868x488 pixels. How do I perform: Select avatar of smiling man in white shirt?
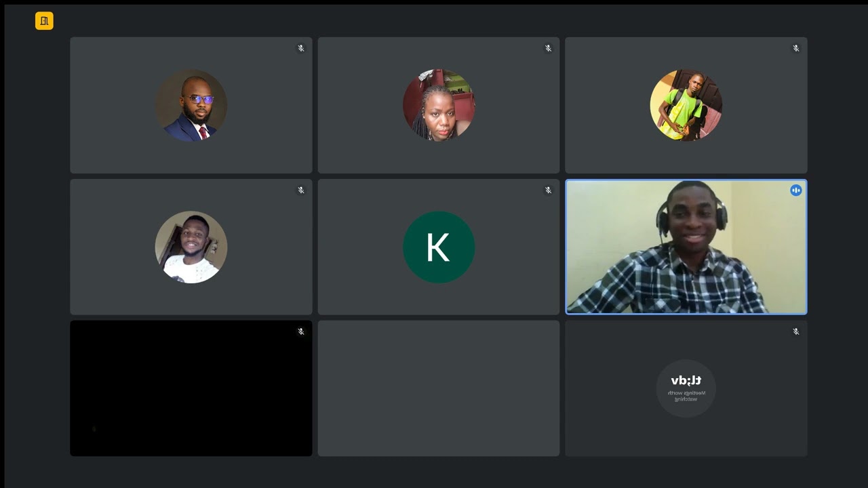click(x=191, y=247)
